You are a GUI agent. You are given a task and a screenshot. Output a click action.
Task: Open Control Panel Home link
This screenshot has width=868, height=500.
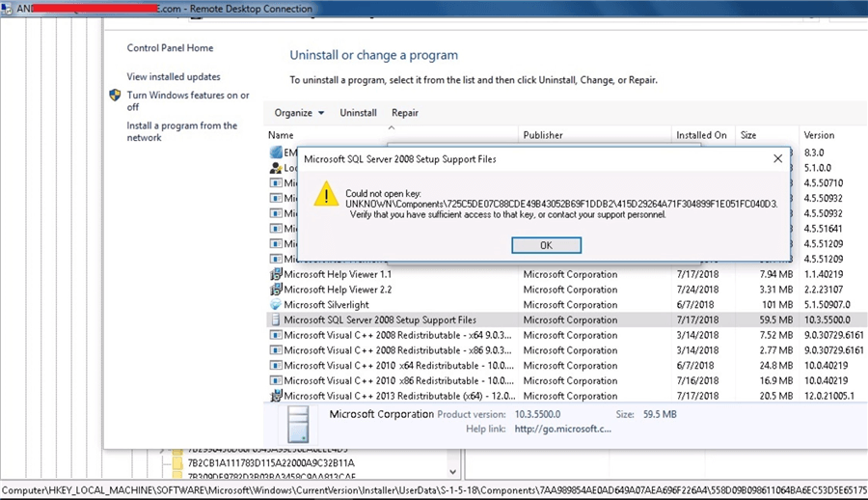coord(170,47)
